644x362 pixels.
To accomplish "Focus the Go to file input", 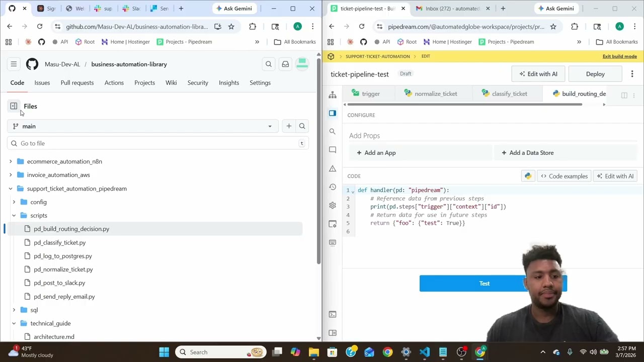I will (158, 143).
